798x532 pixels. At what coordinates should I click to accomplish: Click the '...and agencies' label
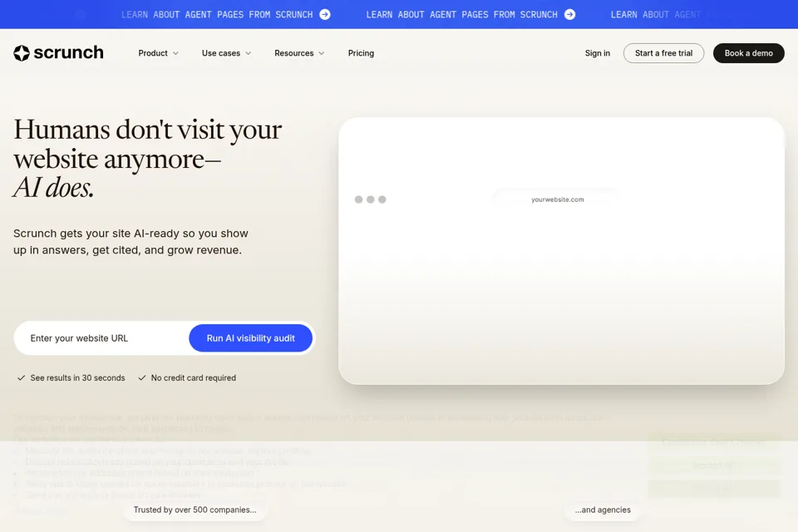coord(603,510)
